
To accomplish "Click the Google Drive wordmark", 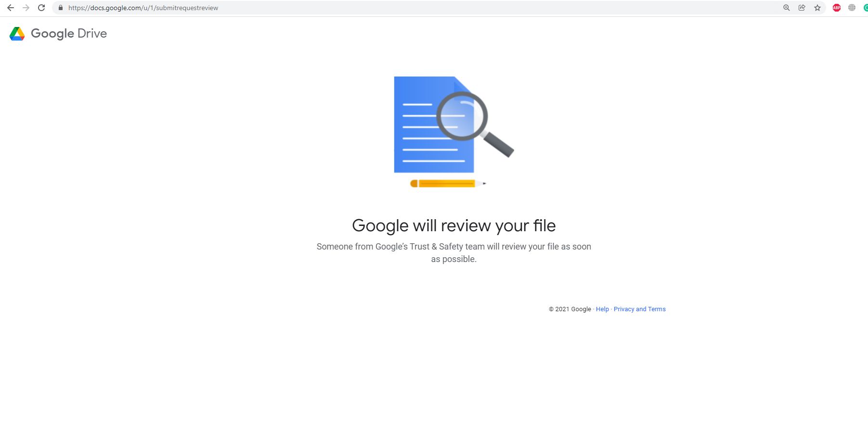I will [x=69, y=34].
